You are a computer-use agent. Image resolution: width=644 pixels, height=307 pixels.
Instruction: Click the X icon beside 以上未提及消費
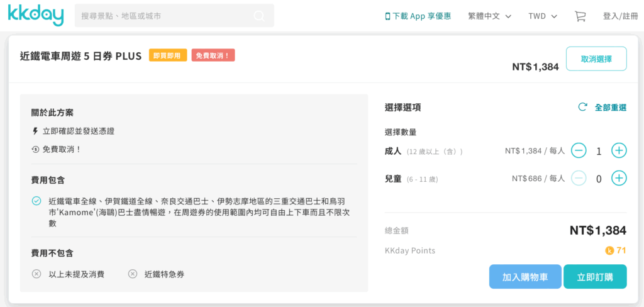point(36,274)
